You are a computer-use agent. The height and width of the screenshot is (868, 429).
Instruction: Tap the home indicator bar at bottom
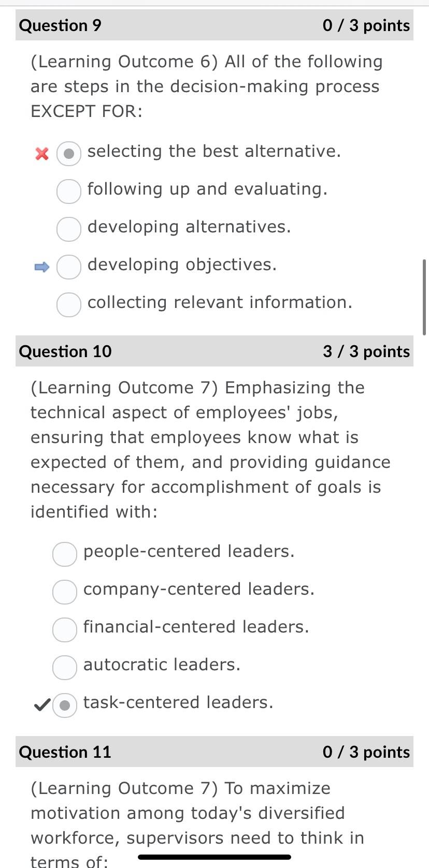[214, 857]
